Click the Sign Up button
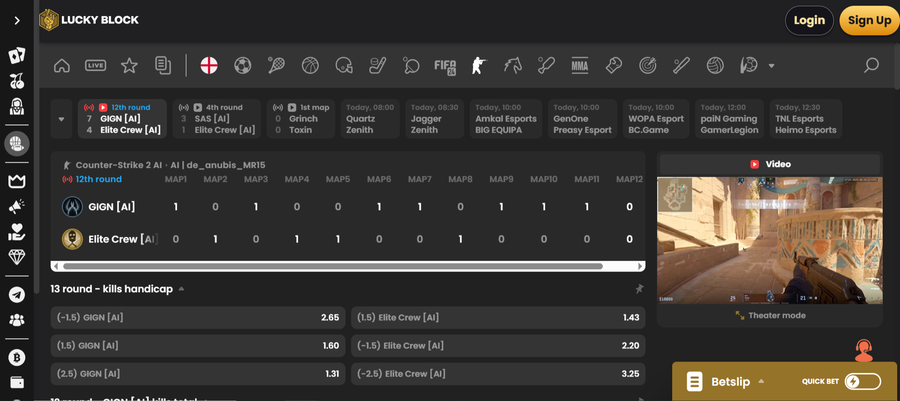The width and height of the screenshot is (900, 401). pos(869,20)
